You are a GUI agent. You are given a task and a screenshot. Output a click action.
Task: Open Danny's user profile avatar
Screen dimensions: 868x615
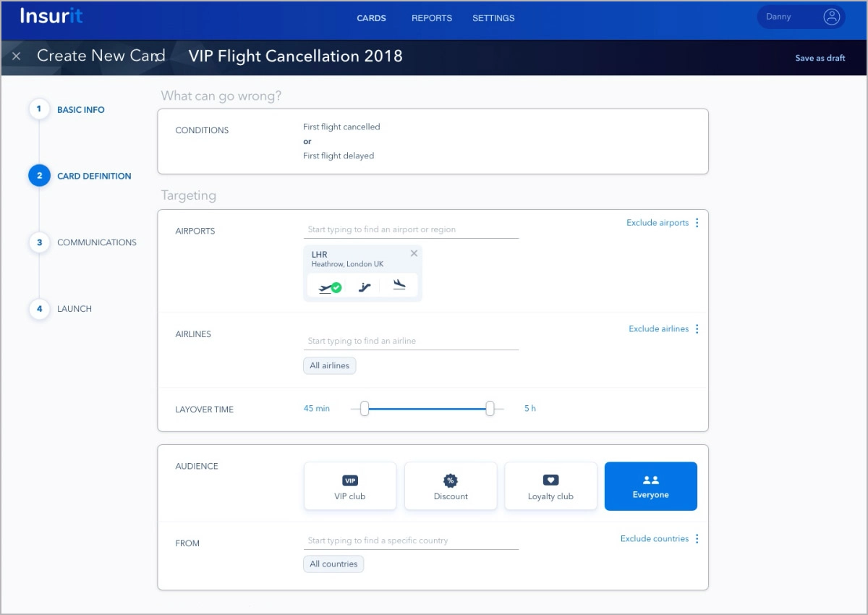[832, 17]
